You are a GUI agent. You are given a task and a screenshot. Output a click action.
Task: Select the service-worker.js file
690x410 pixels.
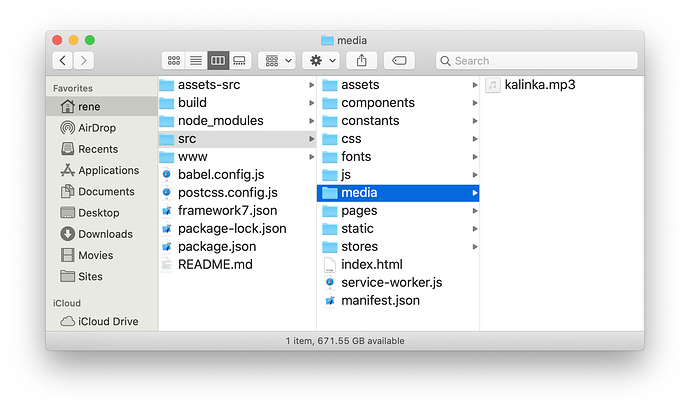[x=398, y=282]
